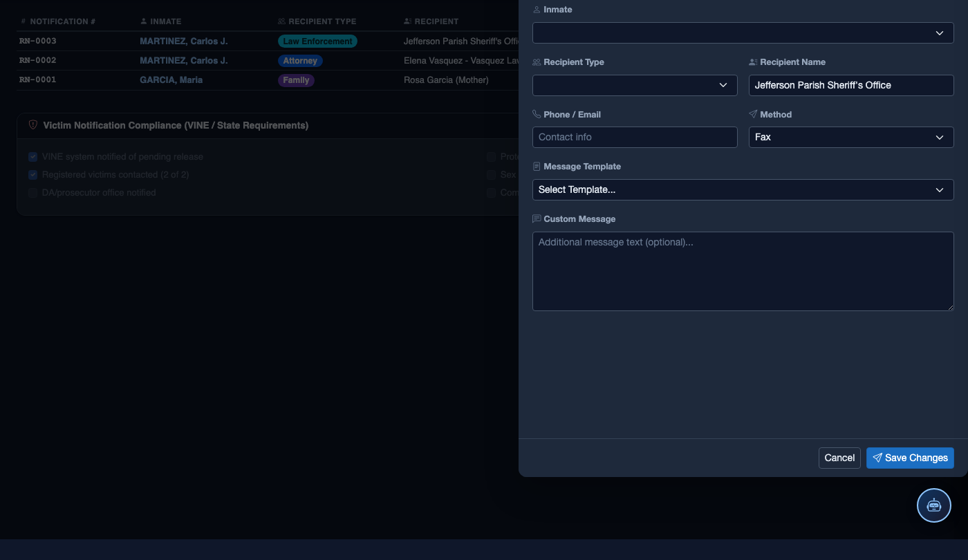Screen dimensions: 968x560
Task: Open the Inmate dropdown in the form
Action: tap(743, 33)
